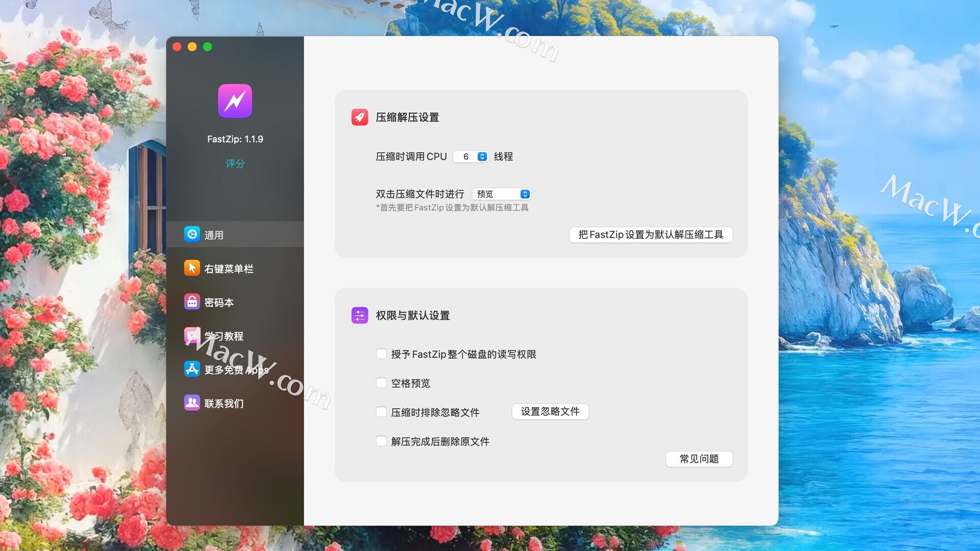The height and width of the screenshot is (551, 980).
Task: Check 压缩时排除忽略文件 option
Action: [381, 412]
